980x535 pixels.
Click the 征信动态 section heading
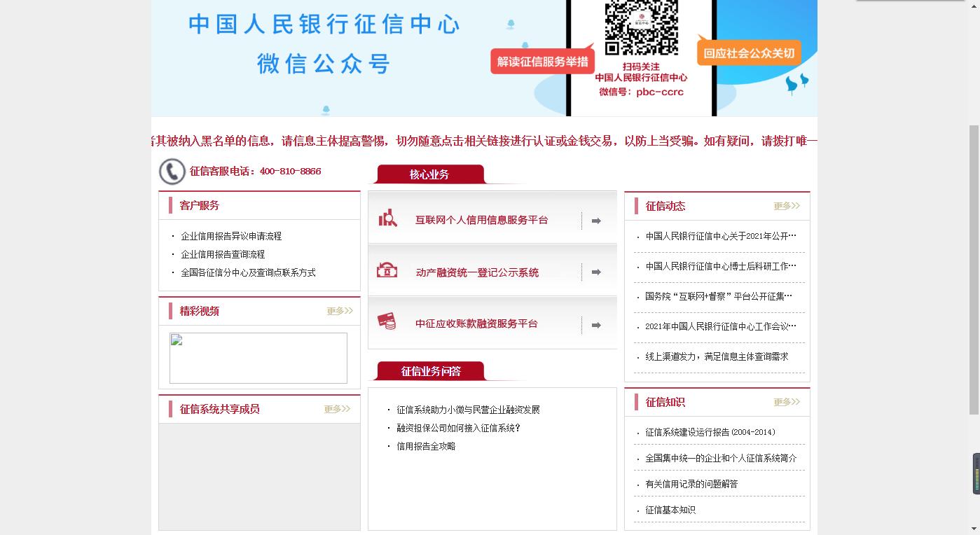tap(665, 206)
